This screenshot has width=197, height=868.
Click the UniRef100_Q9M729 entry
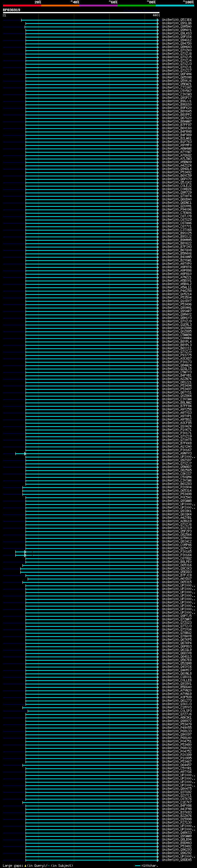pyautogui.click(x=177, y=192)
